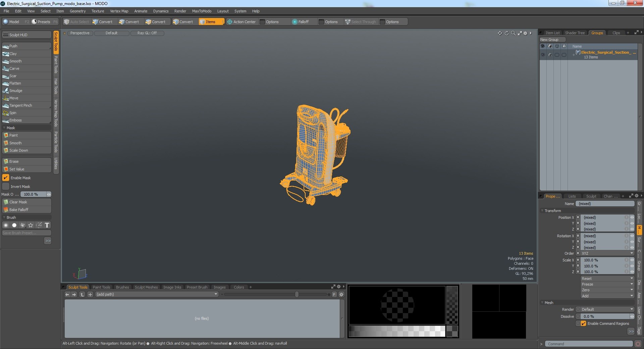Click the Set Value mask tool
This screenshot has width=644, height=349.
coord(26,169)
